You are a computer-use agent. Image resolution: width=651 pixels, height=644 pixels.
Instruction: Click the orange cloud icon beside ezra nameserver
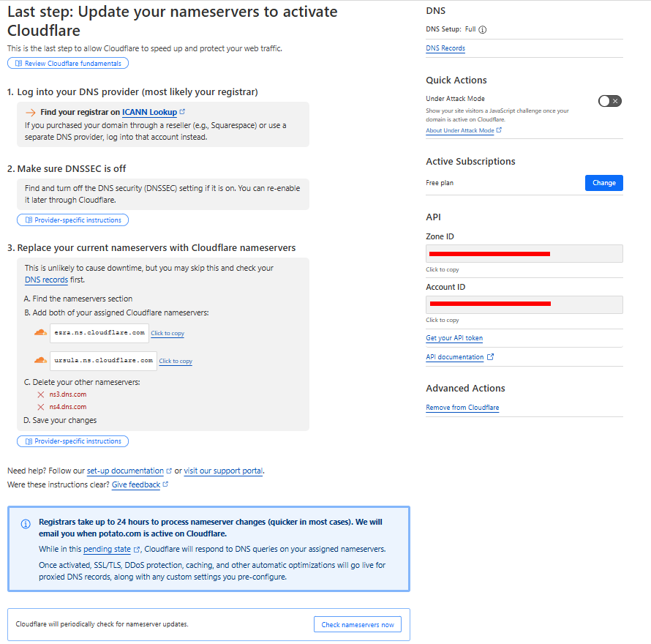[40, 333]
